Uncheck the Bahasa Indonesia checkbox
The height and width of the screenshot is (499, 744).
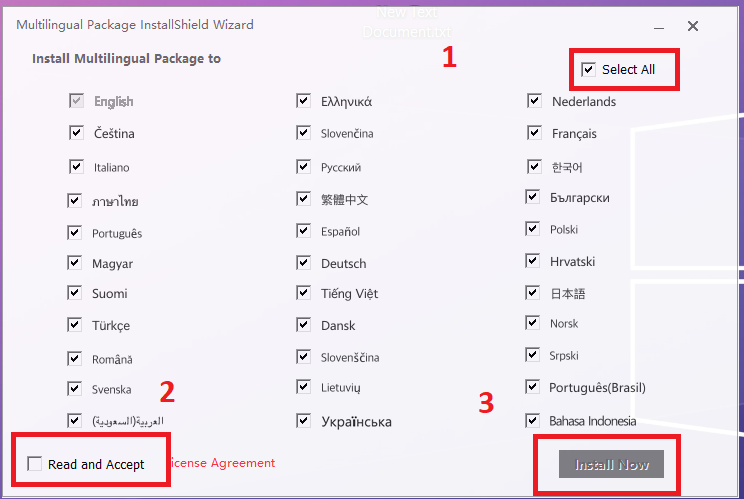[533, 421]
